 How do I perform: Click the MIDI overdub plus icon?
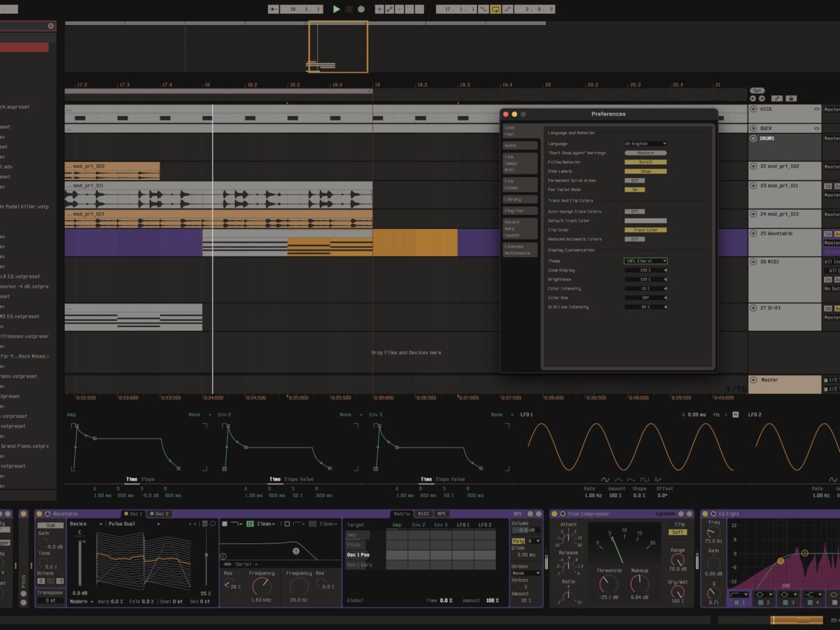coord(379,9)
